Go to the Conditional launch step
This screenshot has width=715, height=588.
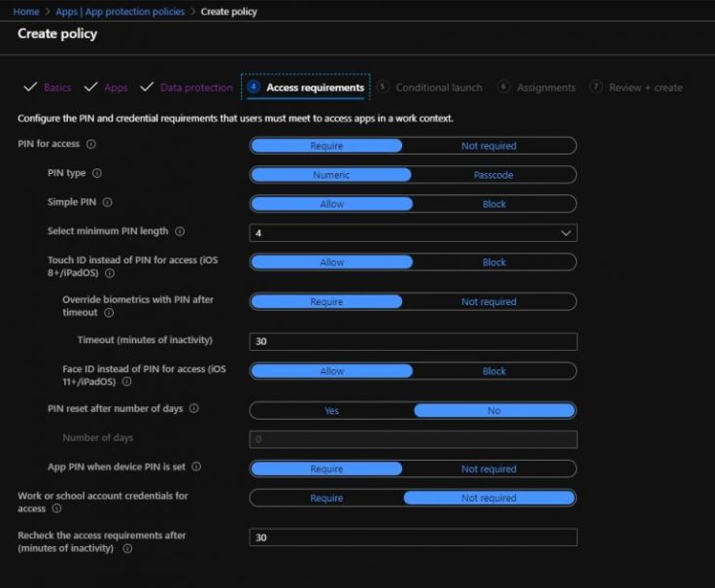tap(438, 87)
